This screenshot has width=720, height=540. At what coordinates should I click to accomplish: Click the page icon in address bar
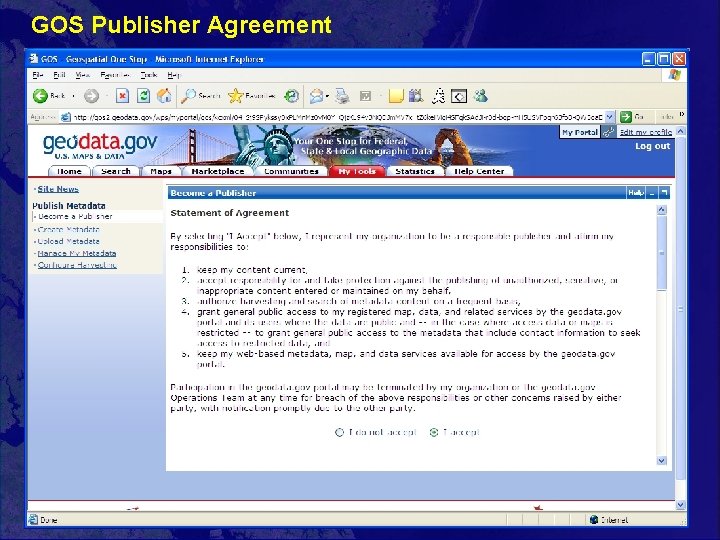click(x=66, y=117)
